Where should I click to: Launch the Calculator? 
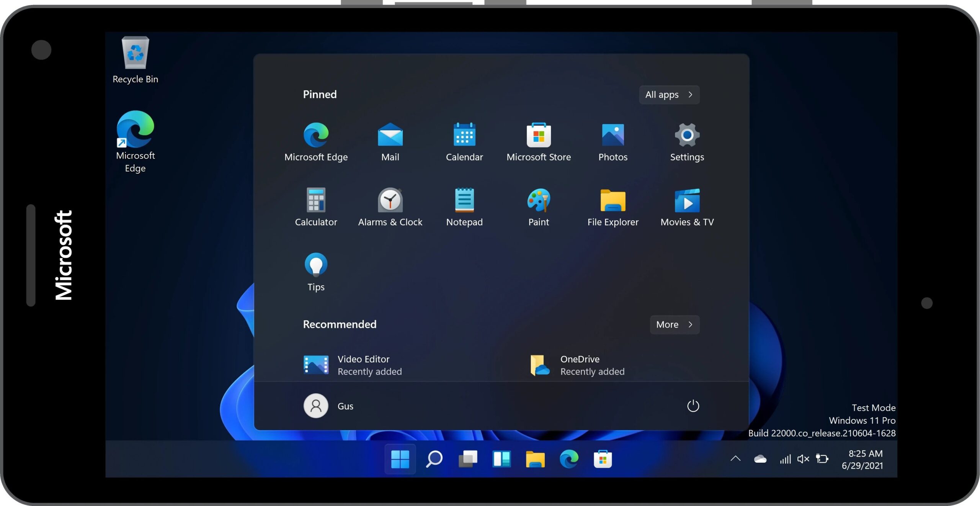[316, 207]
